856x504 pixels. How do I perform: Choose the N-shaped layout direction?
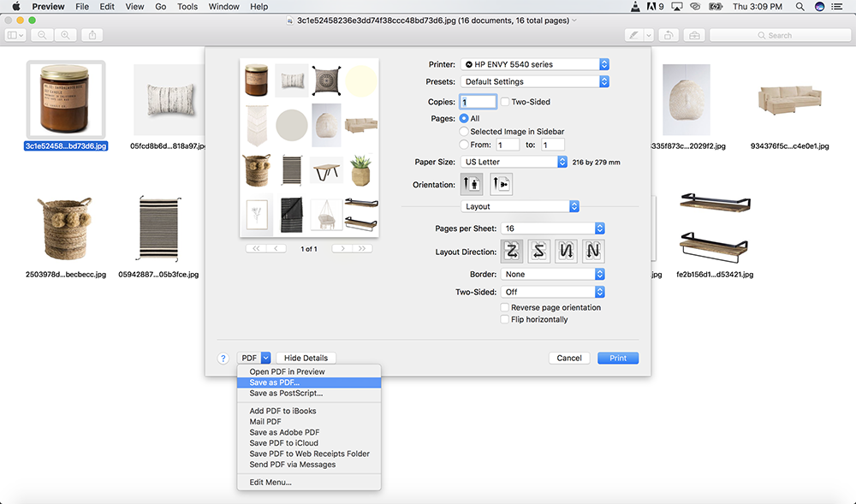593,252
